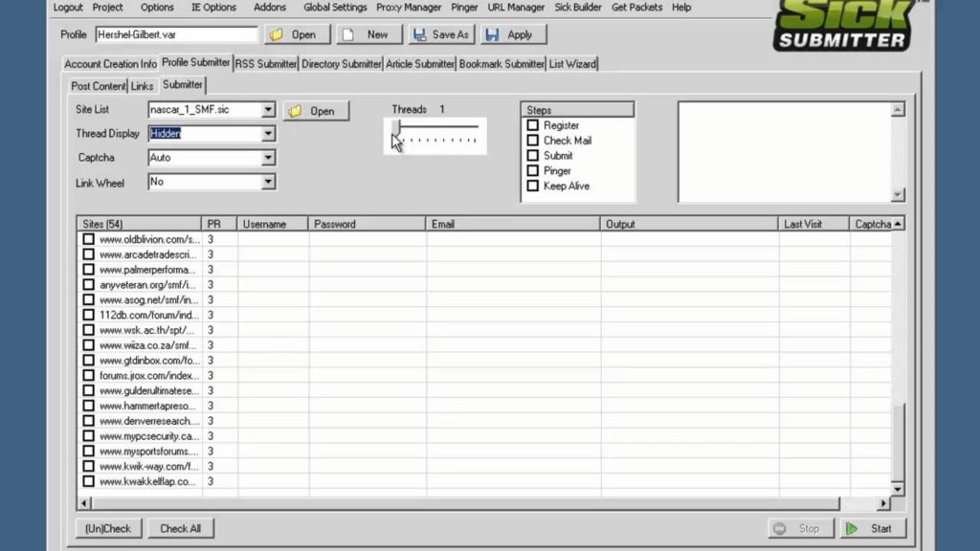Click the (Un)Check button
Screen dimensions: 980x551
click(108, 528)
